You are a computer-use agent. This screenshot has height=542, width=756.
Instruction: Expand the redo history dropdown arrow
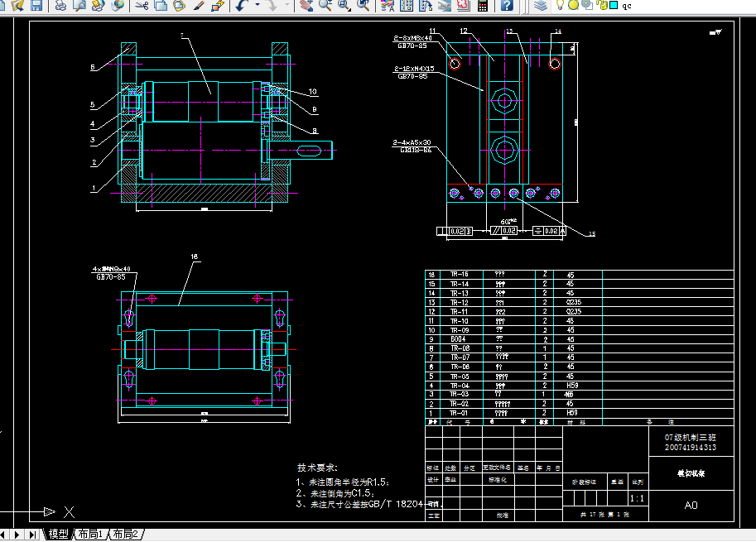pos(287,5)
